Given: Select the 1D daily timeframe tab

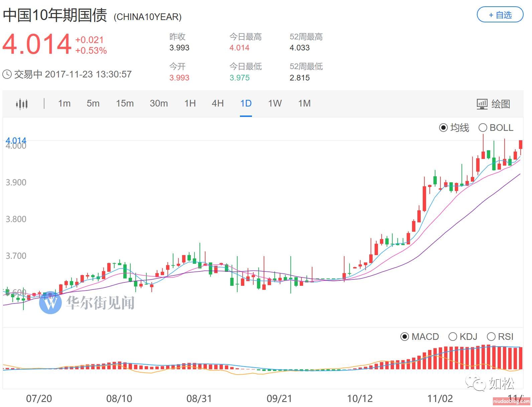Looking at the screenshot, I should point(246,104).
